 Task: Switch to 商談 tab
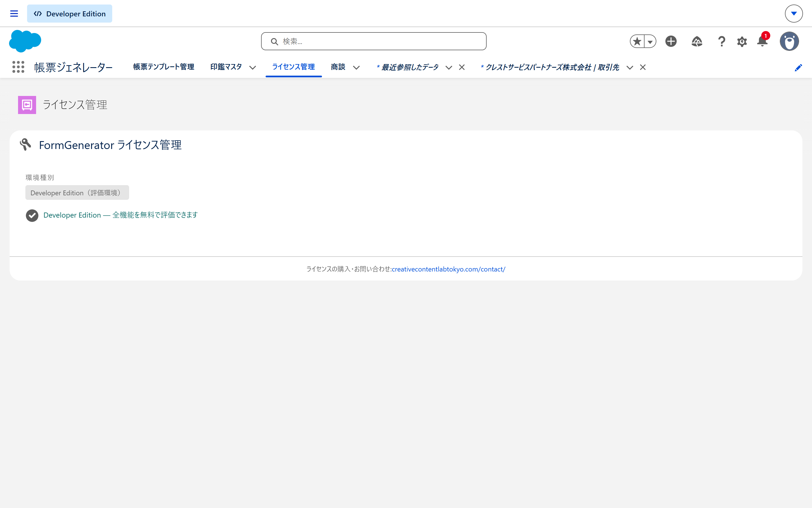[x=338, y=67]
